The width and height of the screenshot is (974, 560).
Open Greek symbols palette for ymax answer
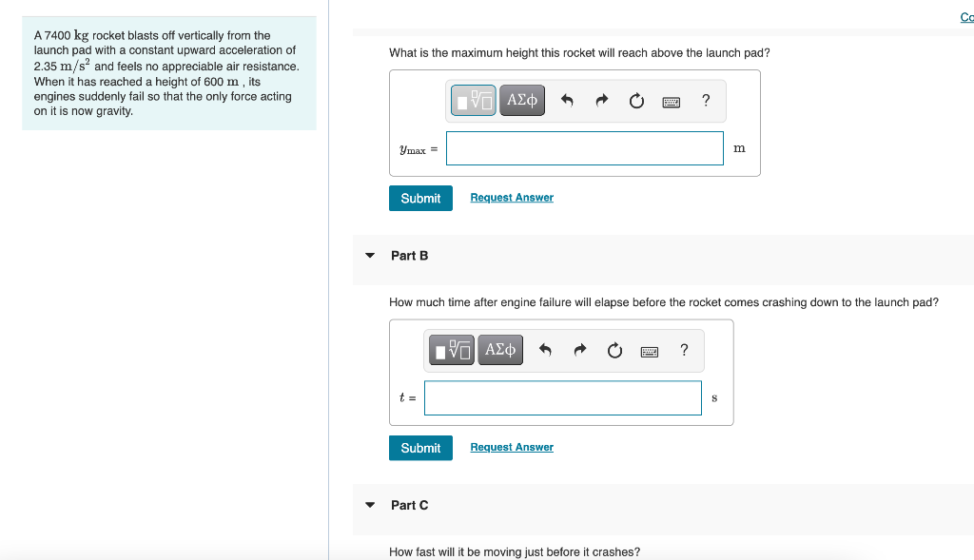coord(522,101)
